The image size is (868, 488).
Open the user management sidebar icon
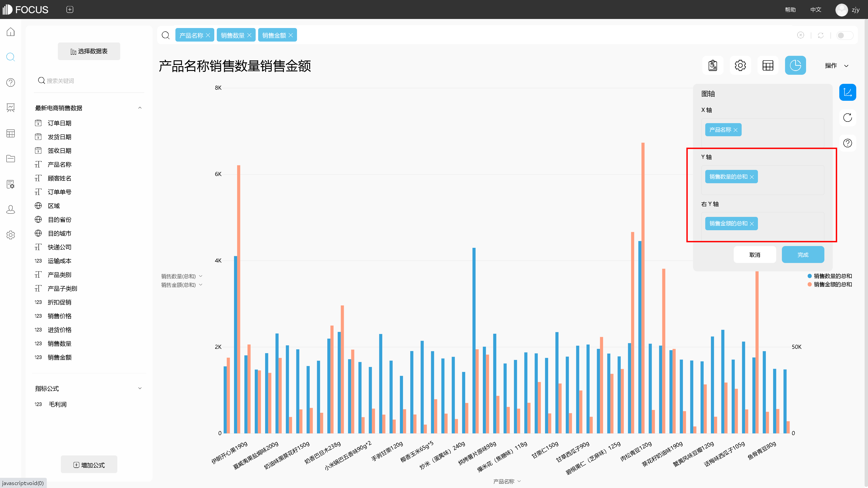point(10,209)
